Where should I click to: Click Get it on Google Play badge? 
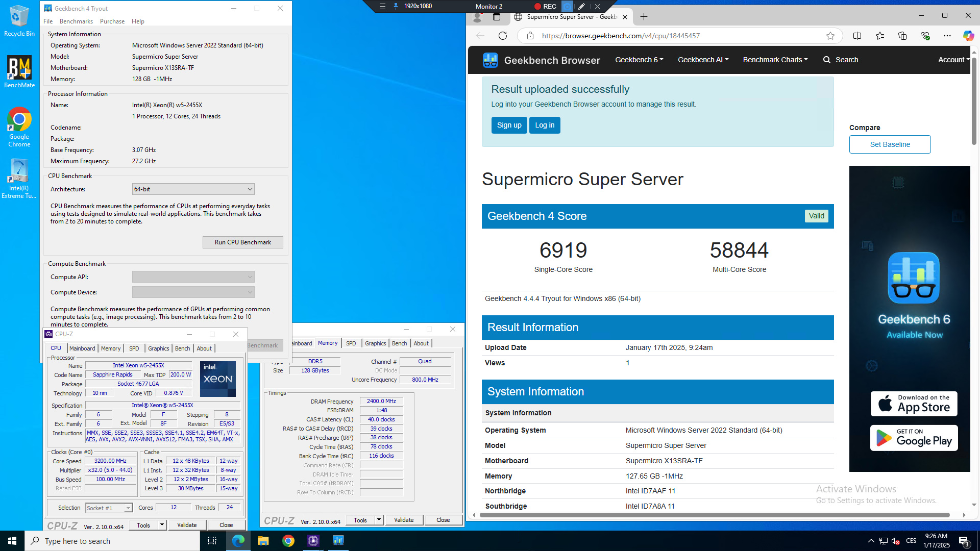pos(914,438)
